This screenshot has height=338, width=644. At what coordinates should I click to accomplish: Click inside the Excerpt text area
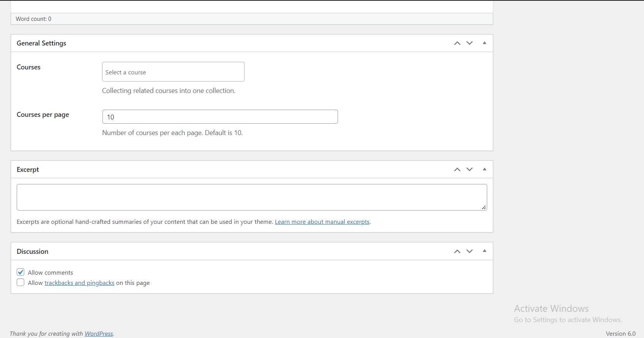[252, 197]
